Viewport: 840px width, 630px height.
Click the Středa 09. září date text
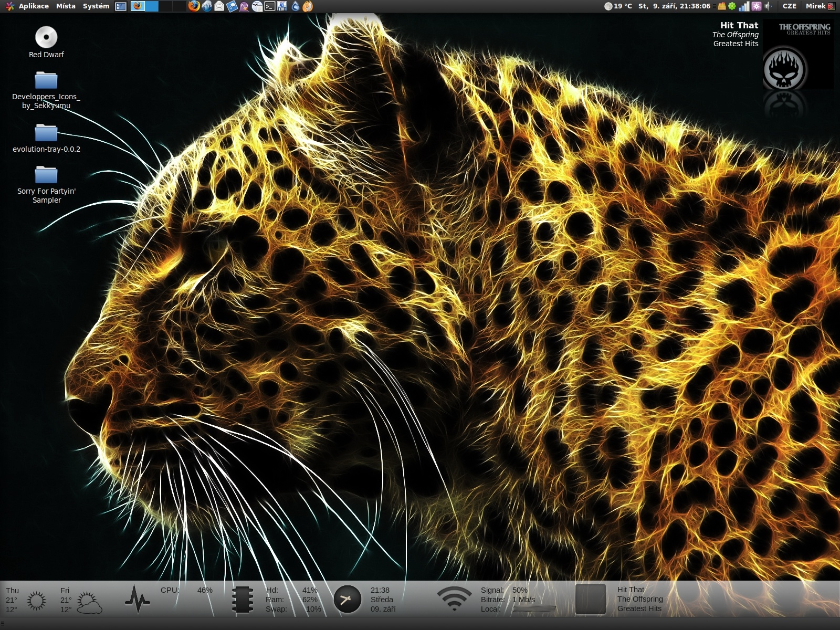(383, 604)
